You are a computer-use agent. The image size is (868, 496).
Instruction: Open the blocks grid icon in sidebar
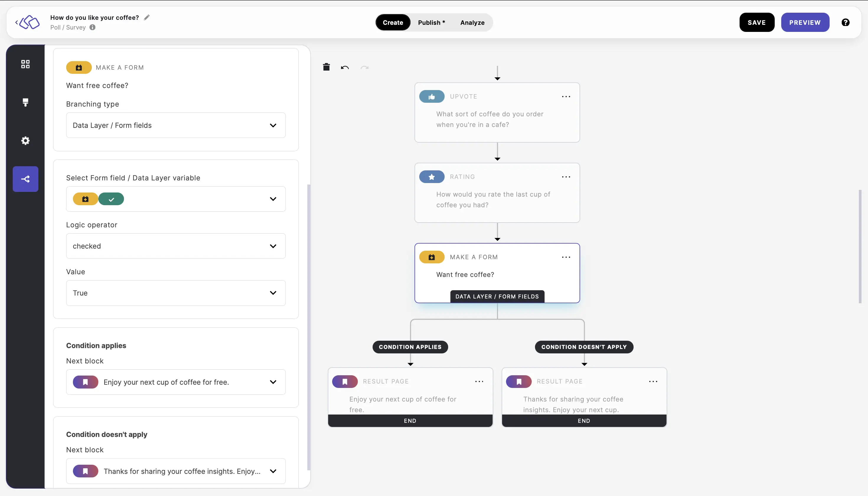point(26,64)
